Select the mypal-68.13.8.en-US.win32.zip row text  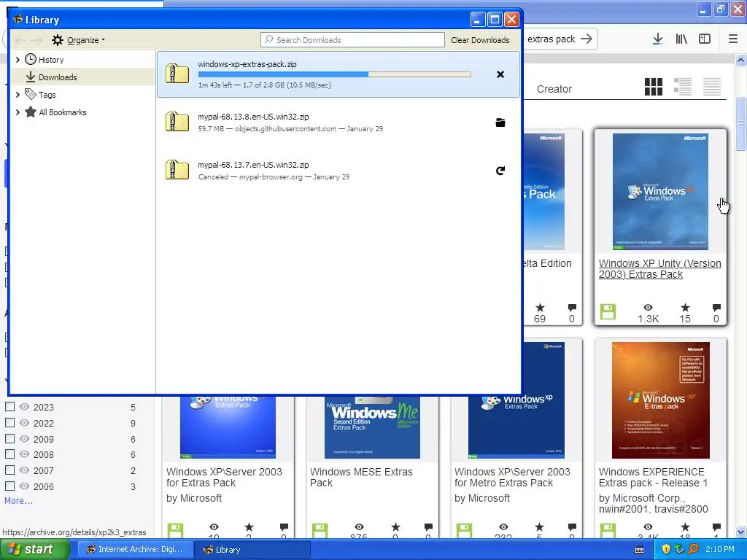[253, 117]
